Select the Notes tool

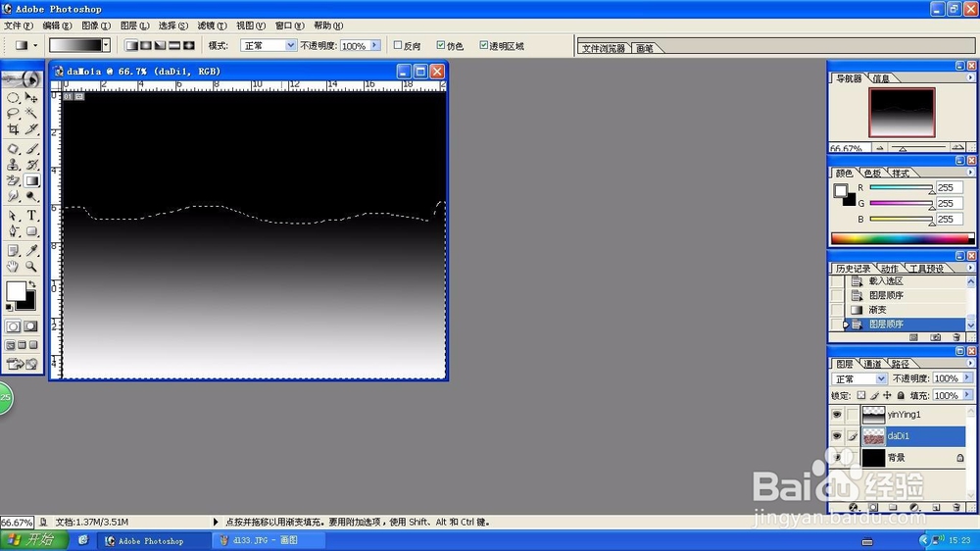coord(13,251)
